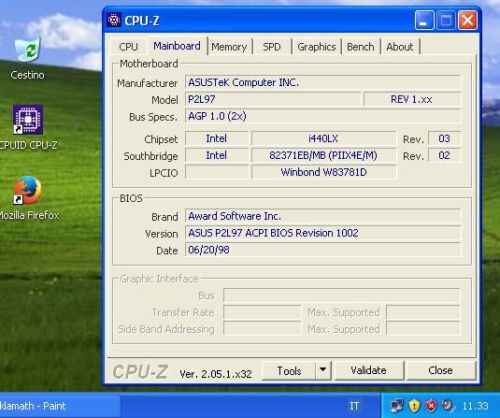The width and height of the screenshot is (500, 418).
Task: Click the REV 1.xx field
Action: tap(412, 99)
